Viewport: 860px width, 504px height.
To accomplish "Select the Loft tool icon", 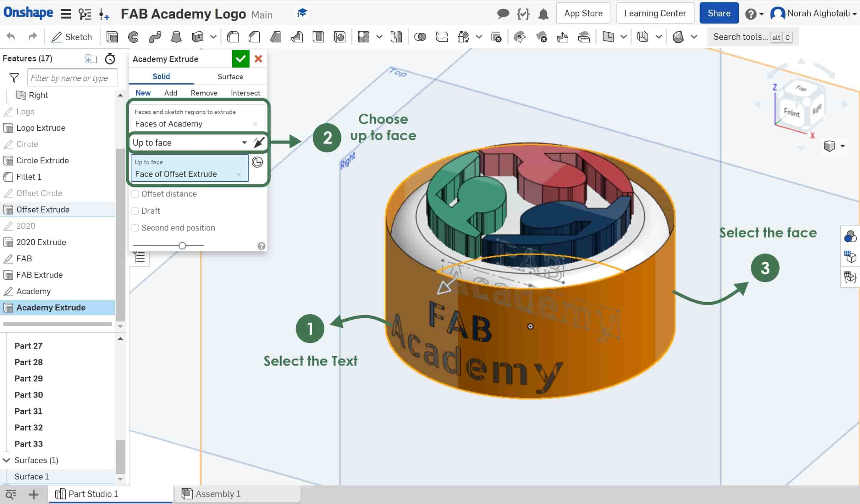I will [176, 36].
